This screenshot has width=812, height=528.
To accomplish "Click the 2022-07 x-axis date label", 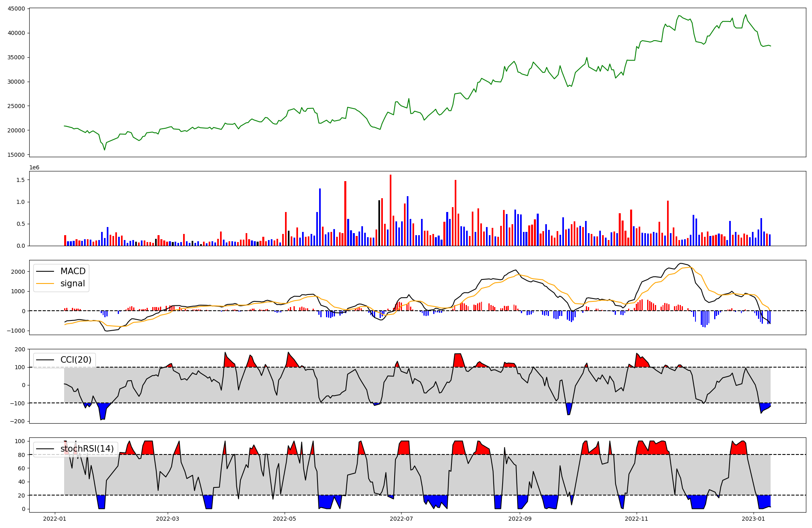I will (x=401, y=519).
